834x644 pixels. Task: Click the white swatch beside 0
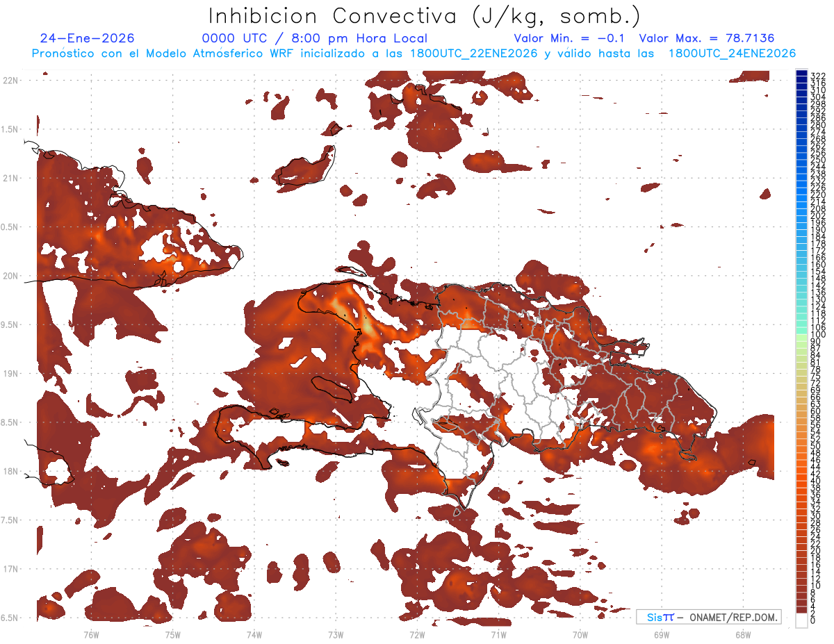(x=802, y=620)
